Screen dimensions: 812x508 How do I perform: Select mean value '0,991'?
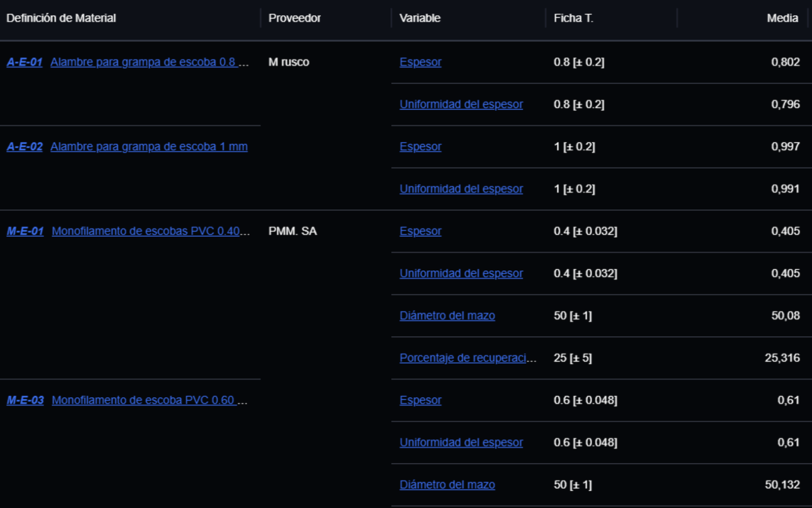[x=786, y=188]
